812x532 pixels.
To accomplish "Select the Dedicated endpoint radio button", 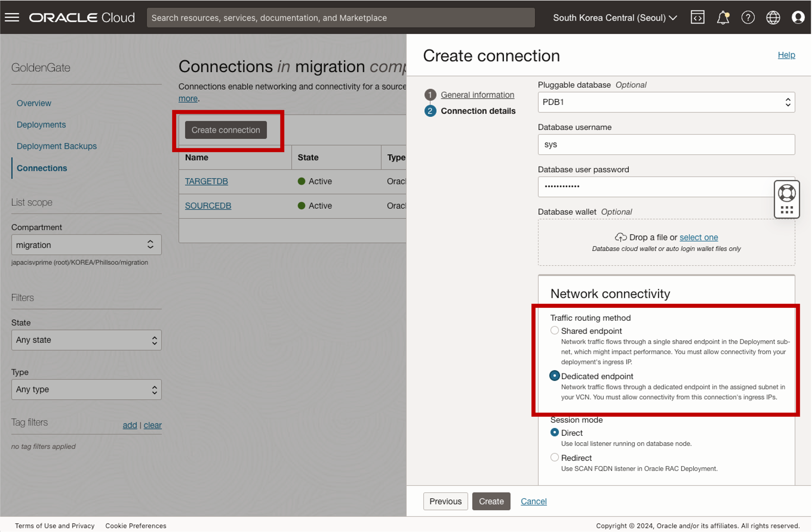I will point(555,376).
